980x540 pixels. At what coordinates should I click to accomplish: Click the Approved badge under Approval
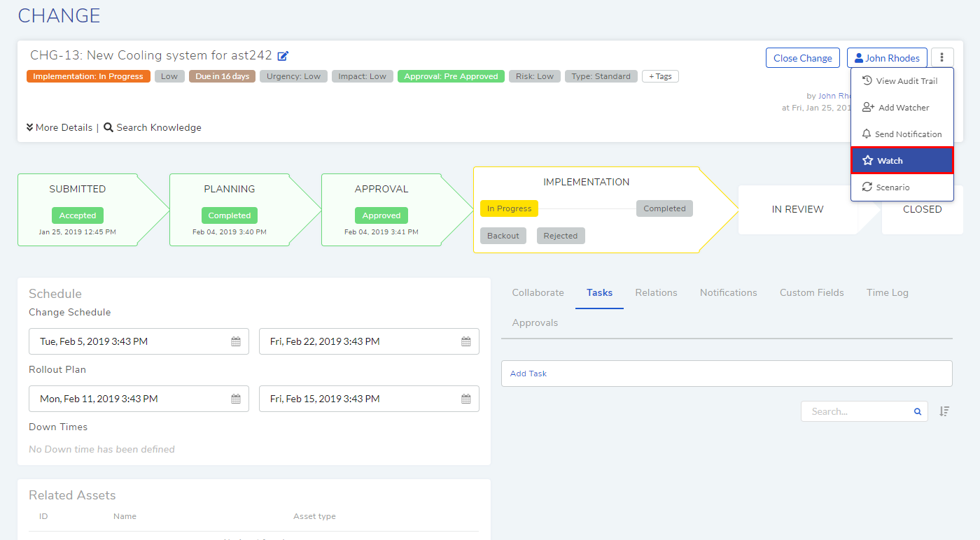[381, 215]
